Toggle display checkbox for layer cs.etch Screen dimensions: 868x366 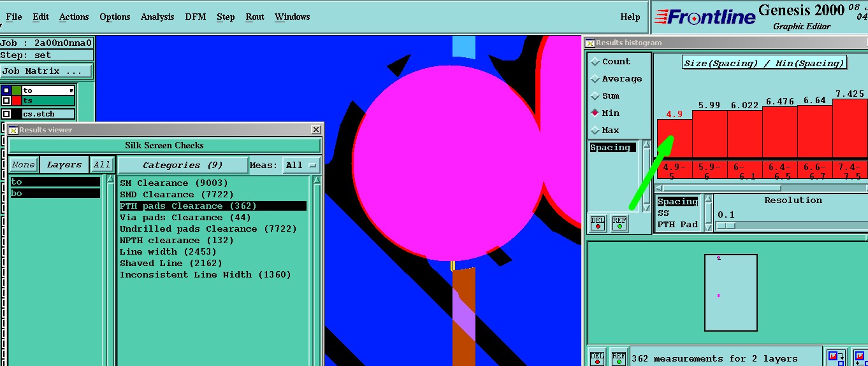6,114
